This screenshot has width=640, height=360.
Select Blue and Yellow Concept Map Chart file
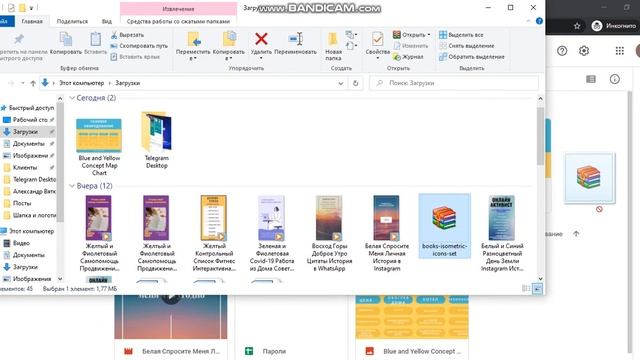[99, 146]
